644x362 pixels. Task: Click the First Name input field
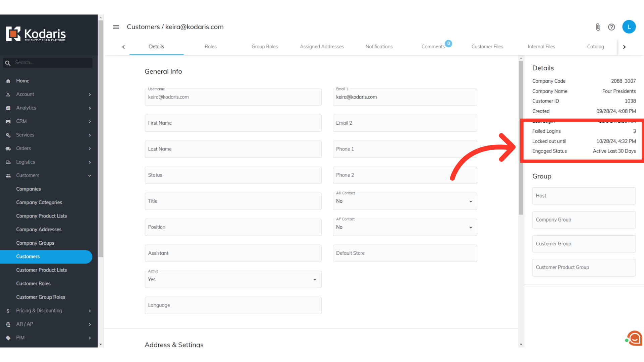click(x=233, y=123)
